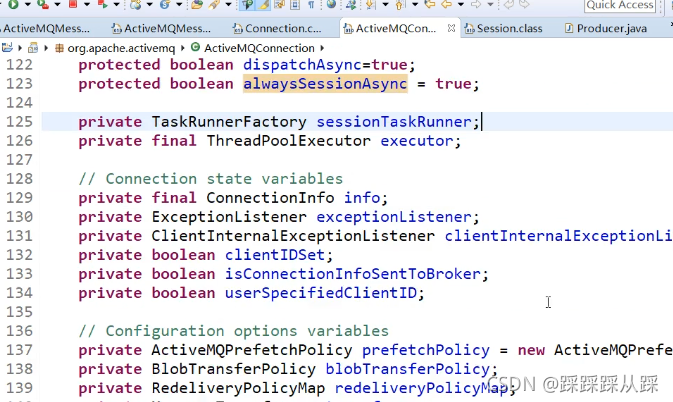
Task: Switch to the Connection.c... editor tab
Action: coord(283,28)
